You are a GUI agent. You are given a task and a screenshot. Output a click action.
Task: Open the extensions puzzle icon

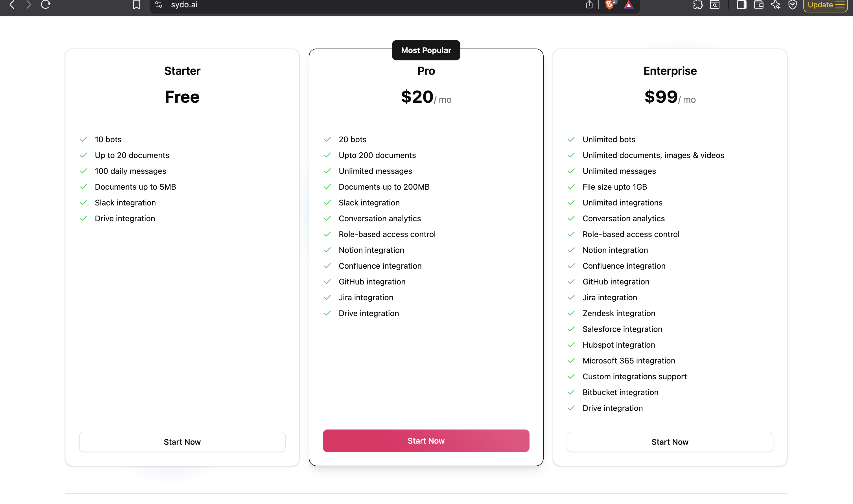(698, 5)
